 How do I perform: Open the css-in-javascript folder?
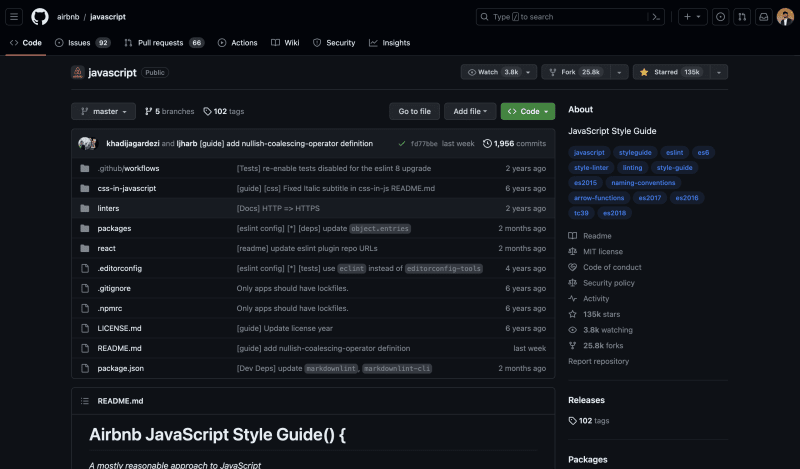pos(127,188)
